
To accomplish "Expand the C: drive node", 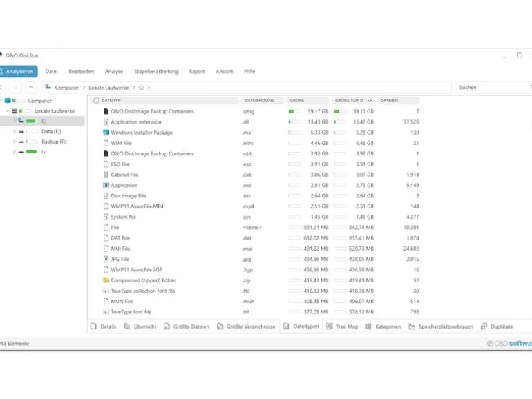I will (x=15, y=121).
